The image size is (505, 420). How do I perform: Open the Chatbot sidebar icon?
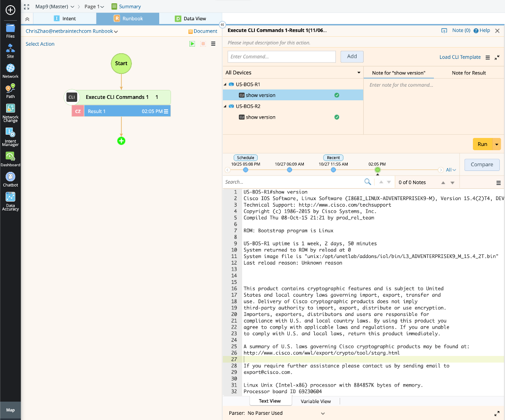click(x=10, y=177)
